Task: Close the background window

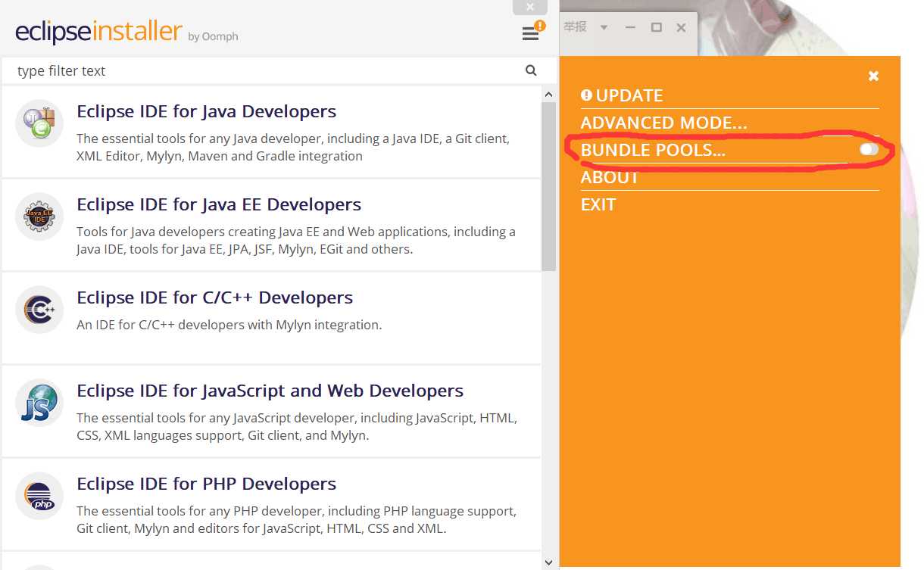Action: click(x=681, y=27)
